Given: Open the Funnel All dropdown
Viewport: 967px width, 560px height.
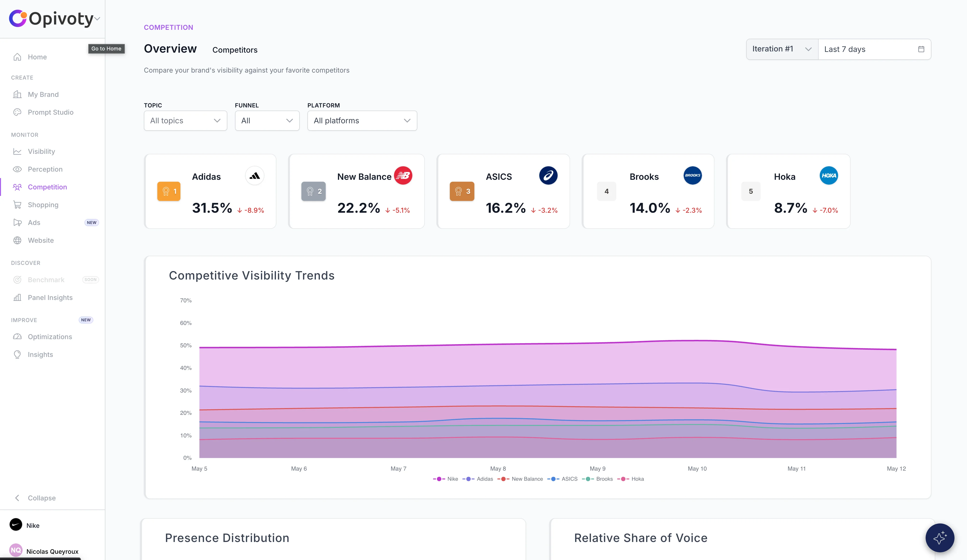Looking at the screenshot, I should 267,121.
